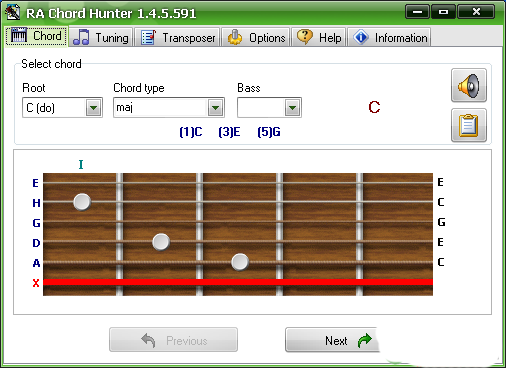The width and height of the screenshot is (506, 368).
Task: Select finger dot on D string
Action: 161,242
